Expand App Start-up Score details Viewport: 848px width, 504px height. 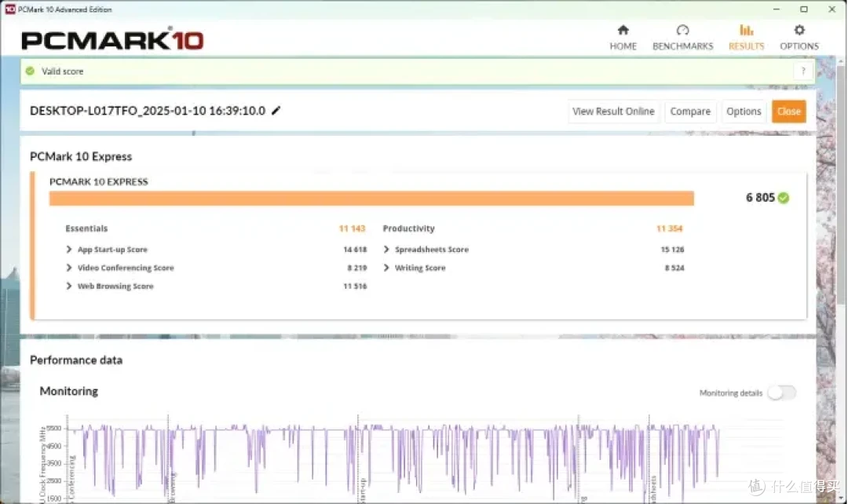[x=68, y=250]
